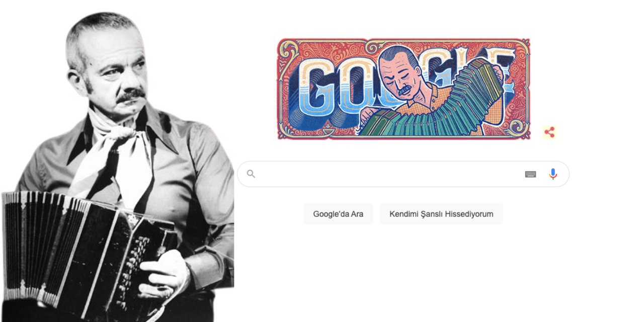644x322 pixels.
Task: Open the Google doodle banner
Action: [x=404, y=89]
